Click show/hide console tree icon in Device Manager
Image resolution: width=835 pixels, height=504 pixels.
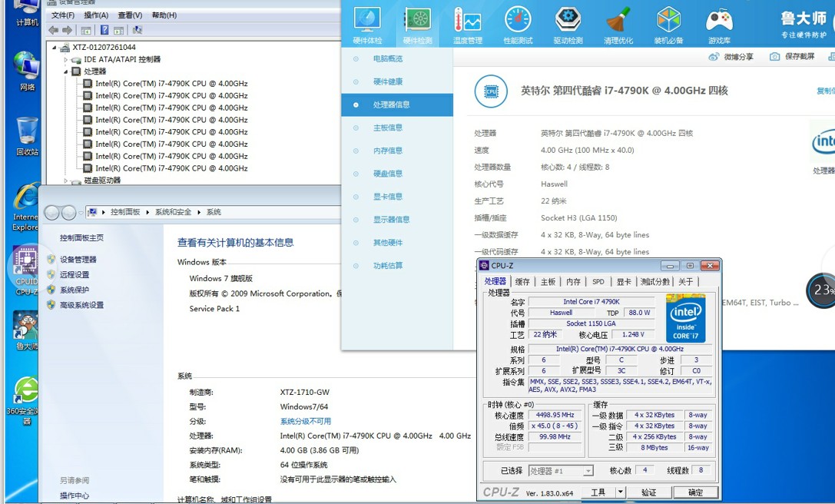point(86,31)
